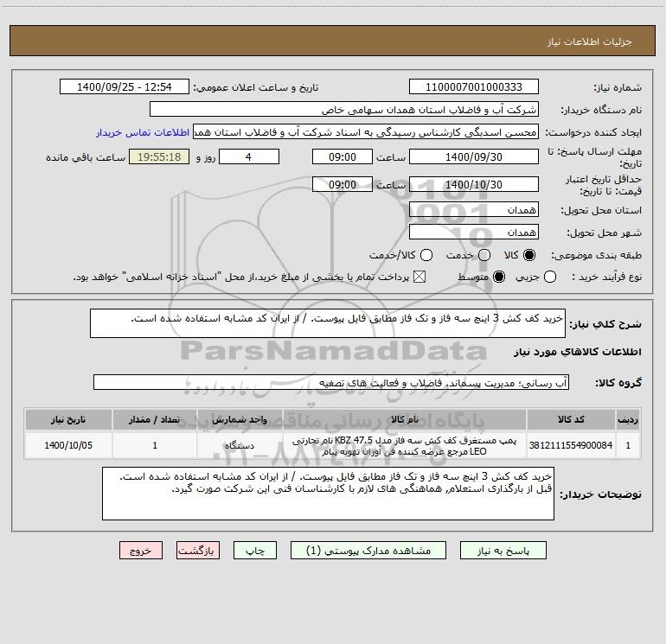
Task: Click the price validity hour field 09:00
Action: 343,184
